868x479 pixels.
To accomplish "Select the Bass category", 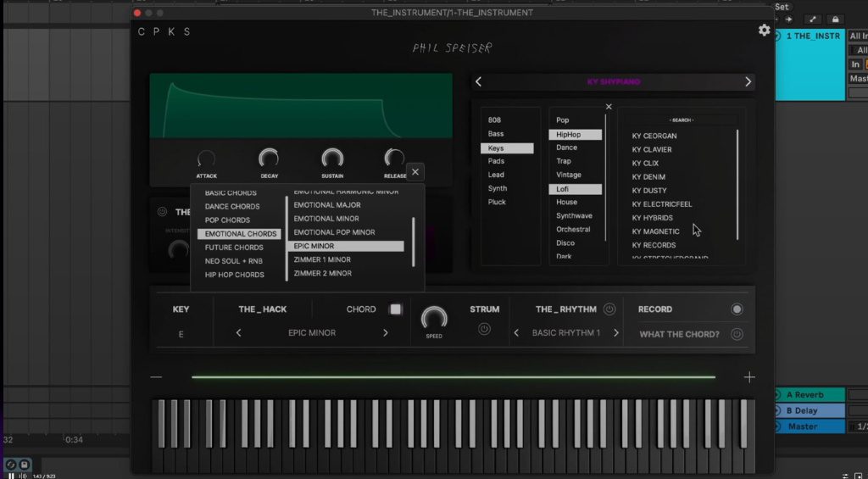I will [496, 134].
